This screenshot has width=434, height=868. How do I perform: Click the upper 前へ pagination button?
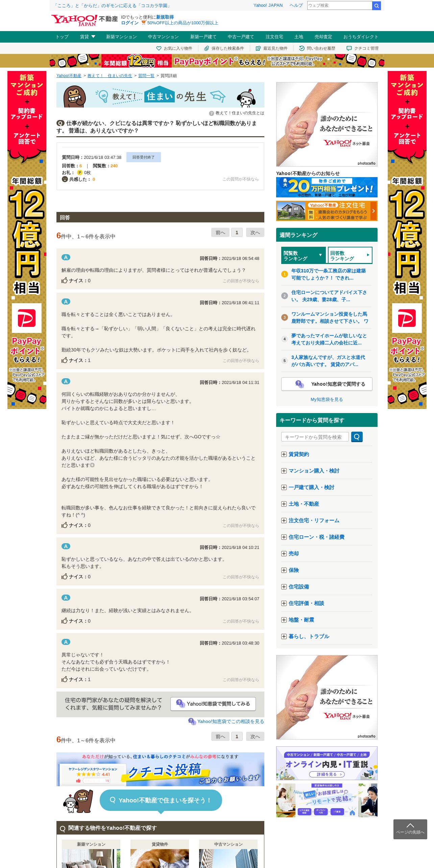click(220, 233)
